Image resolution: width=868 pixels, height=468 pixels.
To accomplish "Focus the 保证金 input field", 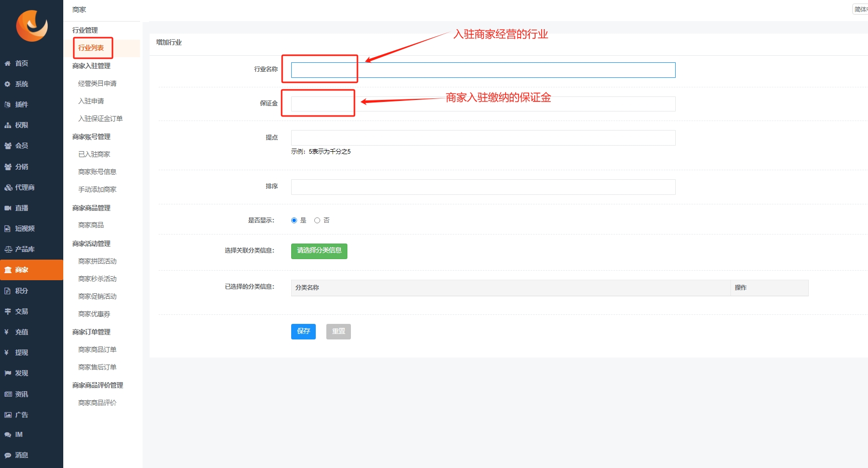I will click(483, 104).
